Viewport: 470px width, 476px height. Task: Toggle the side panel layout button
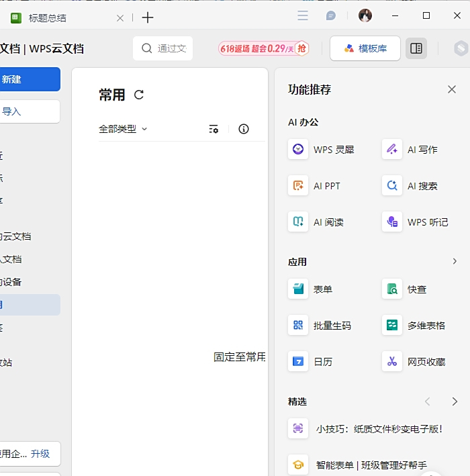[x=416, y=48]
